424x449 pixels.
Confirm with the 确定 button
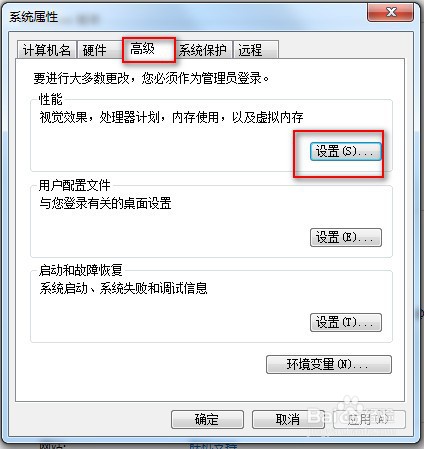pos(207,419)
